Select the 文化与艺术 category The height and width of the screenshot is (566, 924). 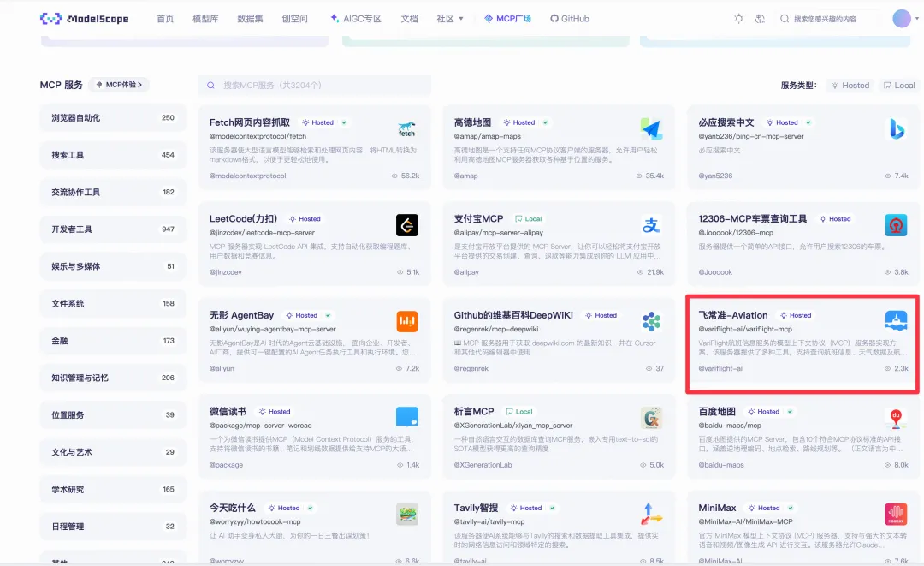point(113,452)
